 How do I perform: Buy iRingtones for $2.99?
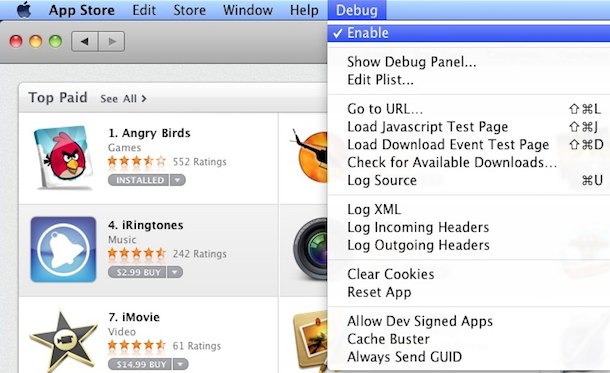point(137,272)
